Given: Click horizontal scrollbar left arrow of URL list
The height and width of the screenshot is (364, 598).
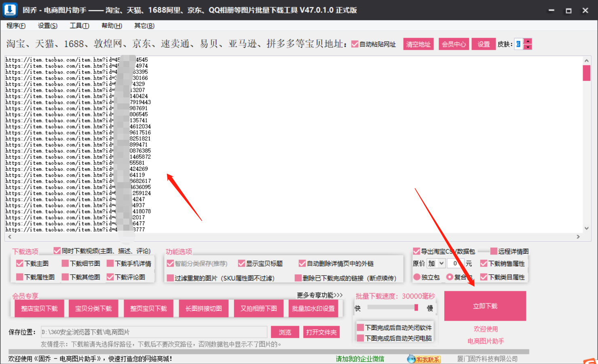Looking at the screenshot, I should tap(10, 237).
